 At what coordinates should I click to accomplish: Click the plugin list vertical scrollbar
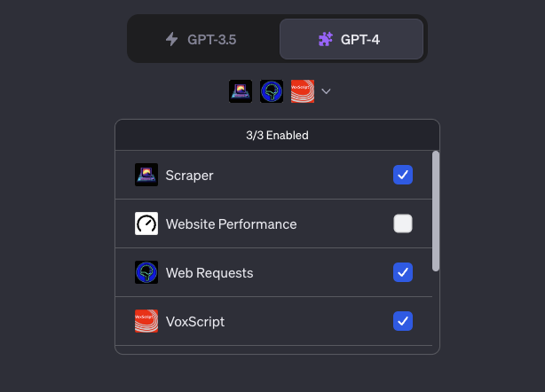click(x=436, y=211)
